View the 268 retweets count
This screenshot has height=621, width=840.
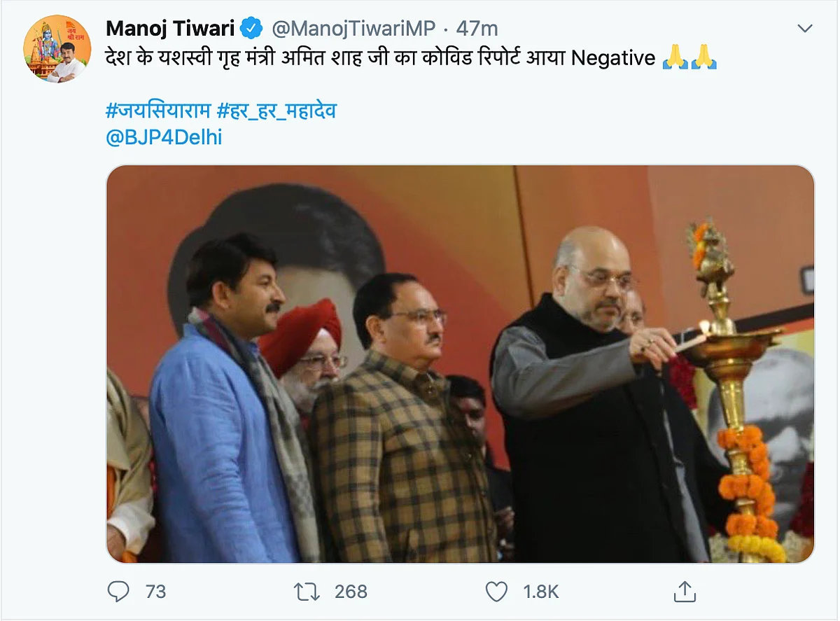click(x=351, y=592)
